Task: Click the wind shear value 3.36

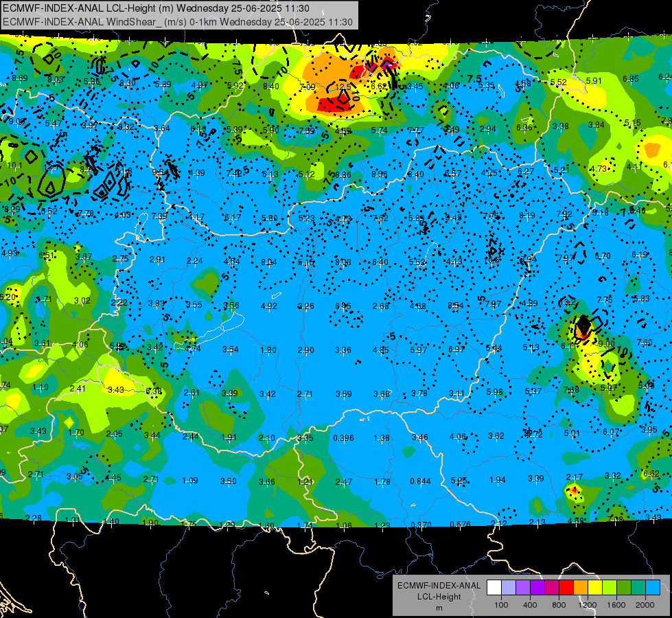Action: point(343,350)
